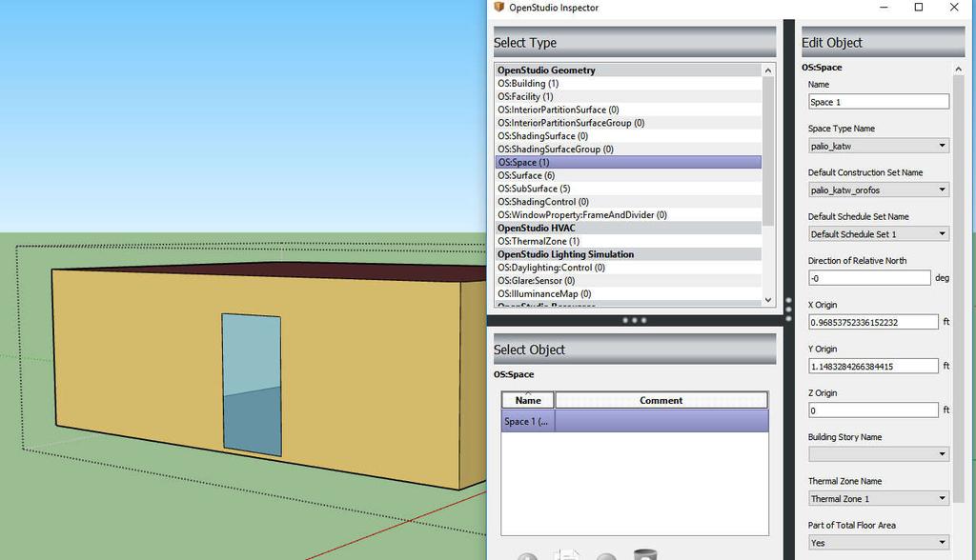
Task: Click the Comment column header
Action: (x=661, y=400)
